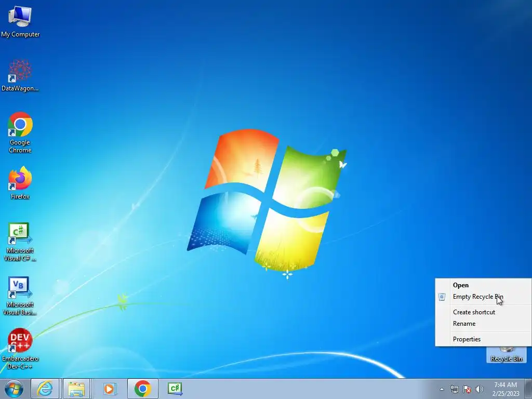
Task: Choose Open in the context menu
Action: (483, 285)
